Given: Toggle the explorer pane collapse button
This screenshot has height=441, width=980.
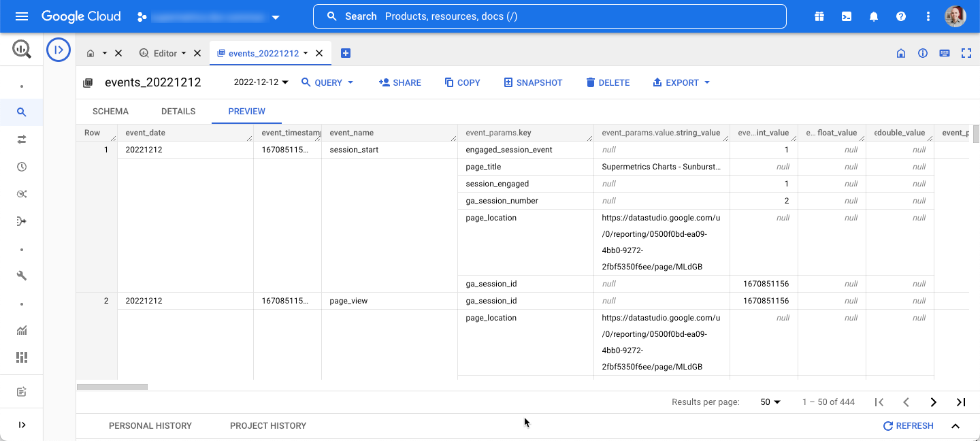Looking at the screenshot, I should pyautogui.click(x=59, y=50).
